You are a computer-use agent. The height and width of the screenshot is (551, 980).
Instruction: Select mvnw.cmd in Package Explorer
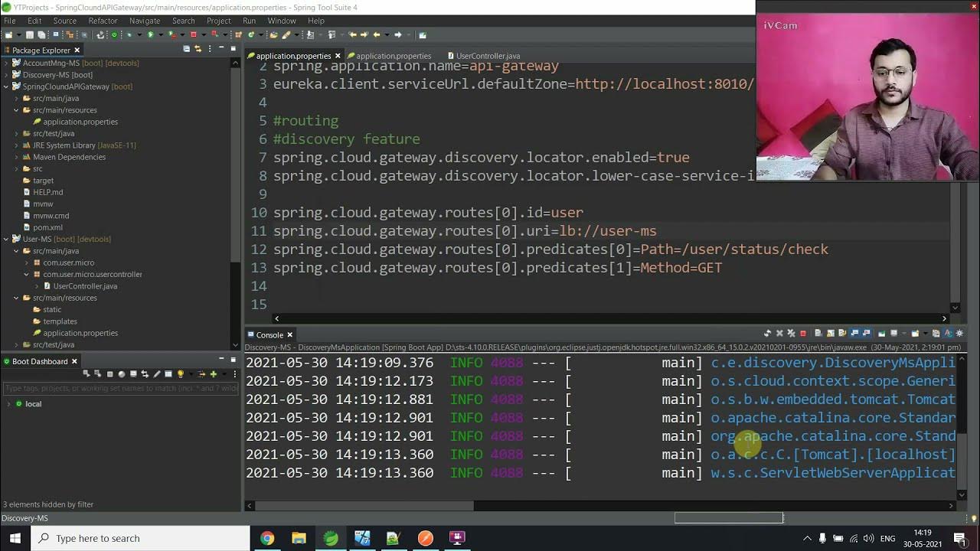[x=51, y=216]
